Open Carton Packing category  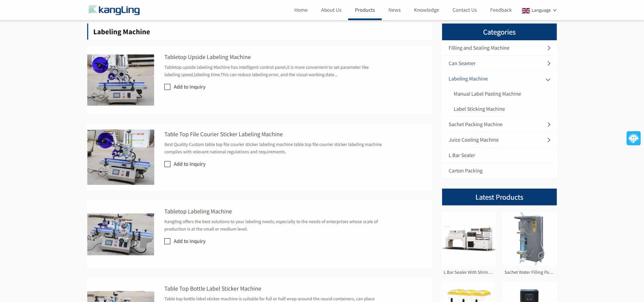point(465,171)
